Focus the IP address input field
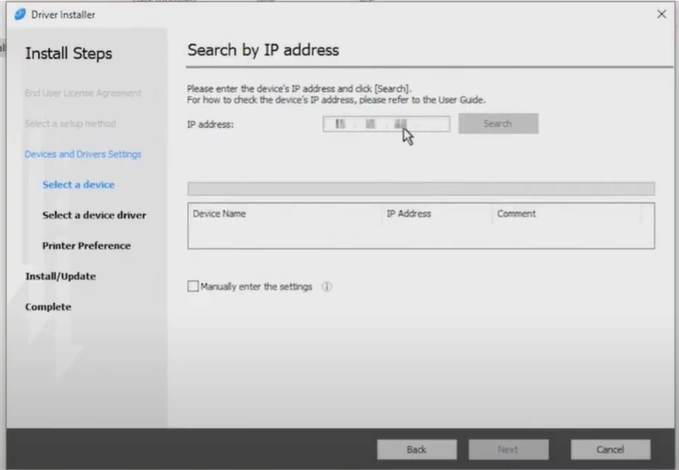This screenshot has height=470, width=679. tap(385, 124)
